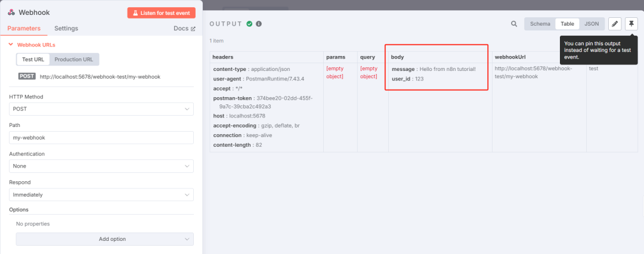Click the user_id 123 value
Viewport: 644px width, 254px height.
(419, 79)
